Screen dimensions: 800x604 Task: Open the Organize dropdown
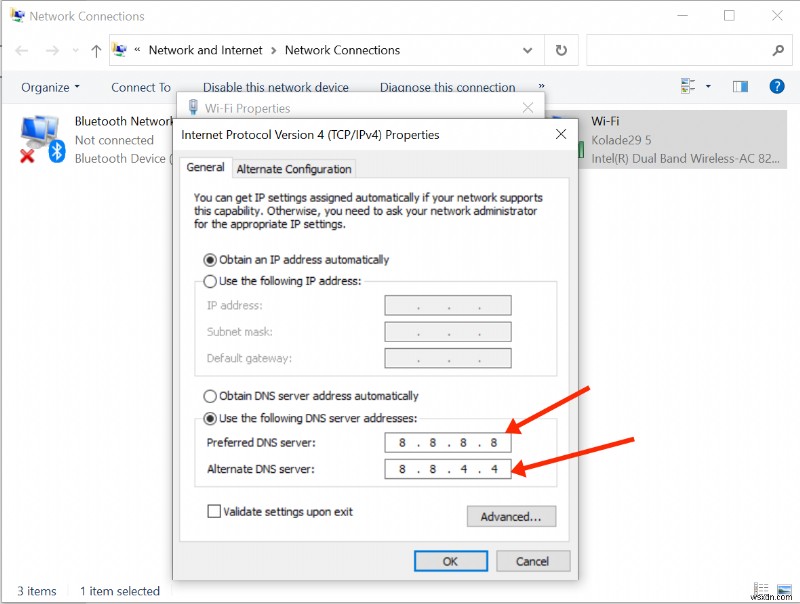pos(49,87)
